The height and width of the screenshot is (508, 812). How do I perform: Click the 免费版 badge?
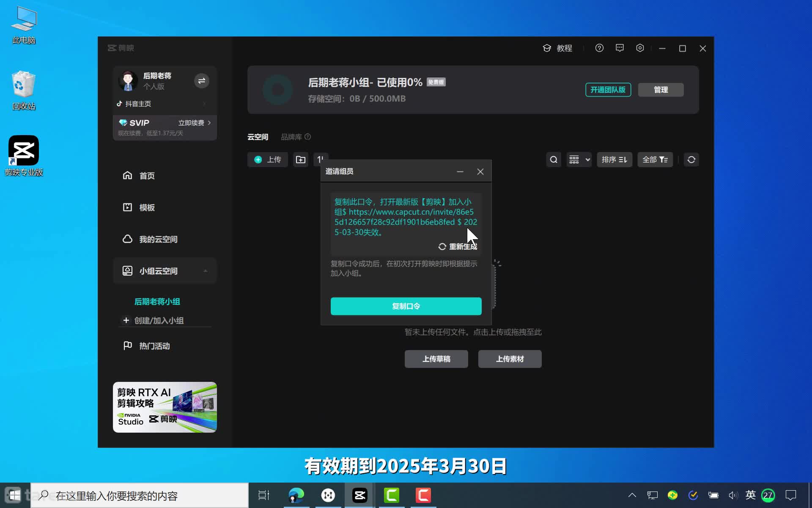(x=436, y=82)
